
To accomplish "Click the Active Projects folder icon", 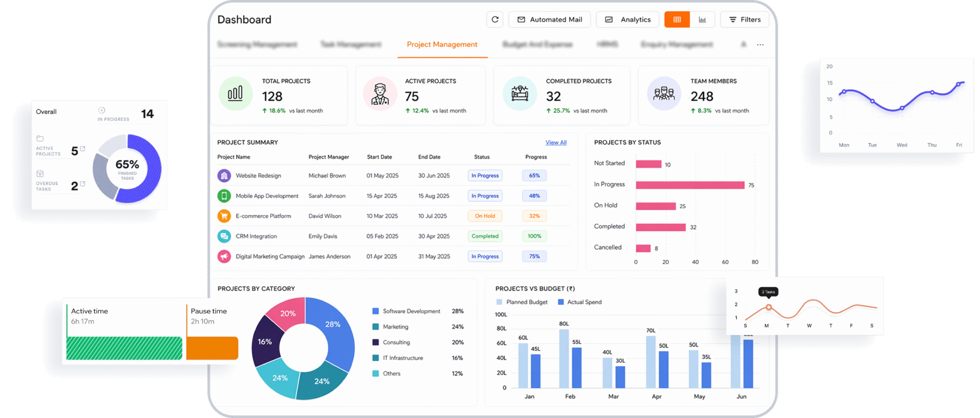I will tap(40, 138).
